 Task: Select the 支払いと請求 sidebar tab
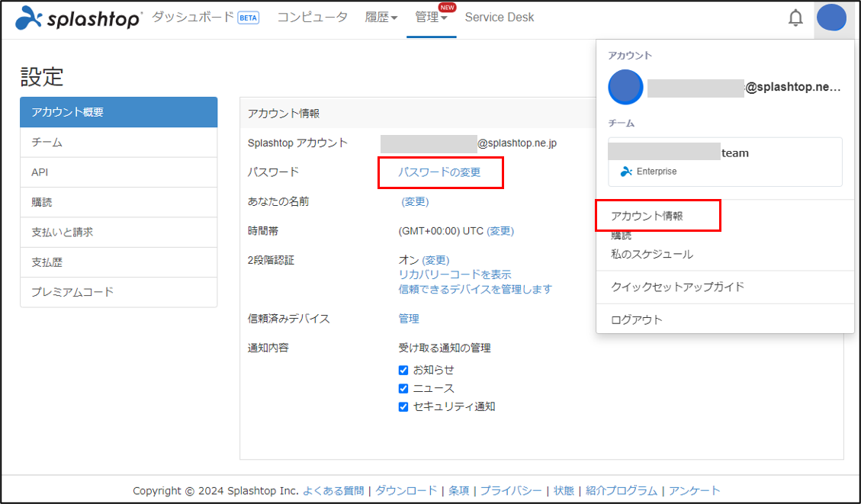119,233
